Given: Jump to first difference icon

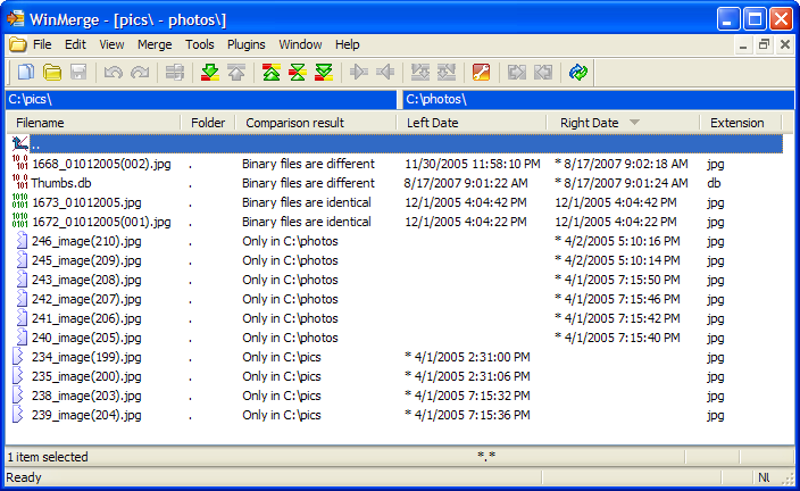Looking at the screenshot, I should pos(271,72).
